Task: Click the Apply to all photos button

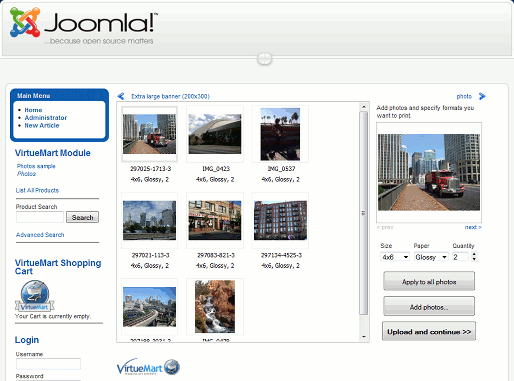Action: coord(429,282)
